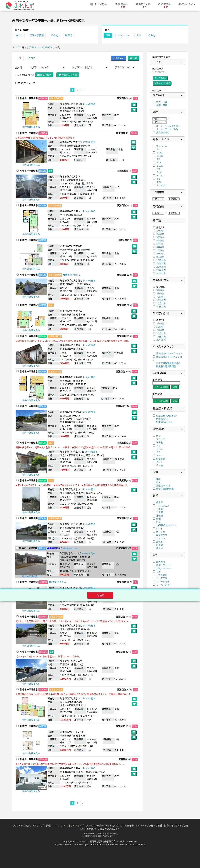
Task: Click mail icon for the 185万円 listing
Action: pos(134,105)
